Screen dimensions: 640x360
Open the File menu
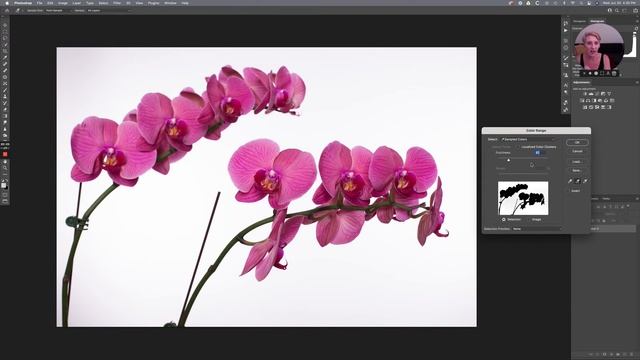(x=40, y=3)
